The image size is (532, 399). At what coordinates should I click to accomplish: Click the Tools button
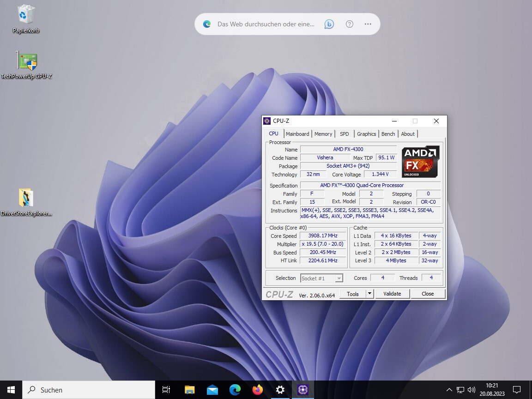[x=353, y=294]
